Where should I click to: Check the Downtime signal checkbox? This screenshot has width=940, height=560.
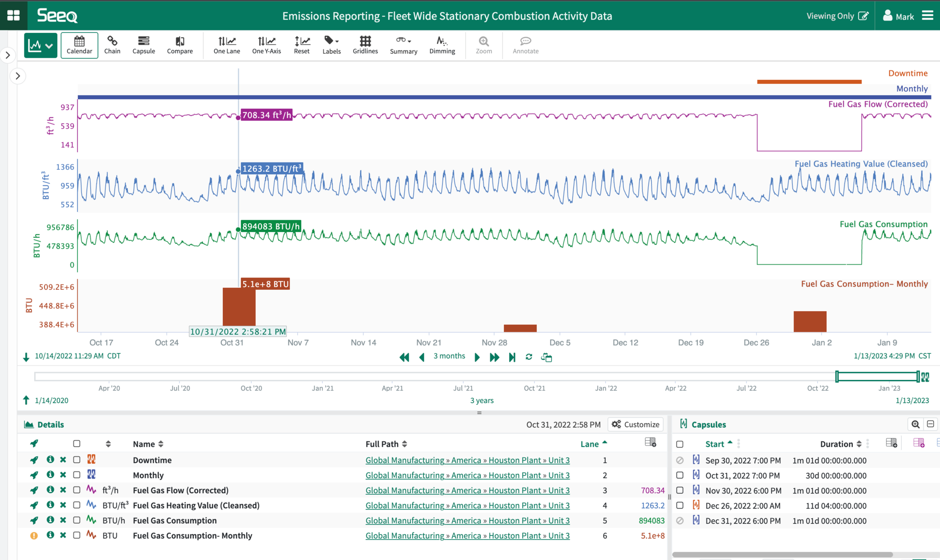[76, 460]
